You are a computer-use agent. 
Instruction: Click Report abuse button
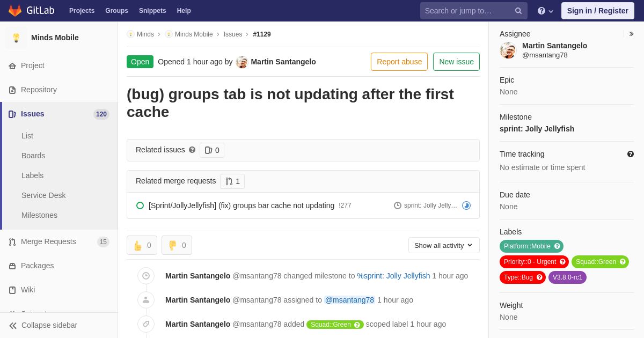tap(399, 62)
